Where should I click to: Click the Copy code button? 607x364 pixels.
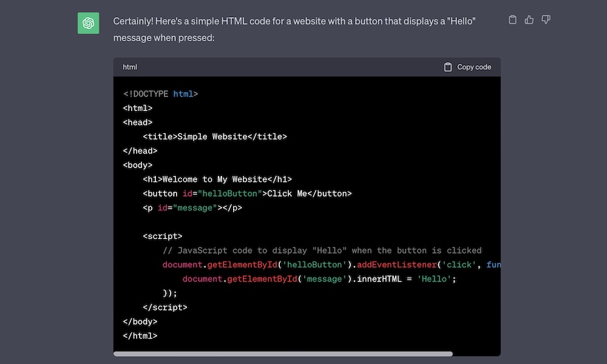pyautogui.click(x=467, y=67)
